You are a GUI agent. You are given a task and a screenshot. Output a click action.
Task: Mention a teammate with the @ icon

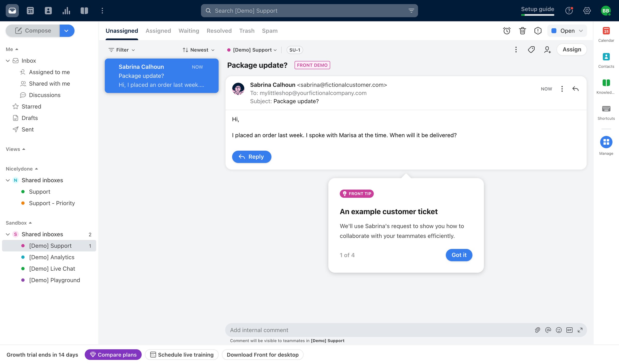pos(548,330)
